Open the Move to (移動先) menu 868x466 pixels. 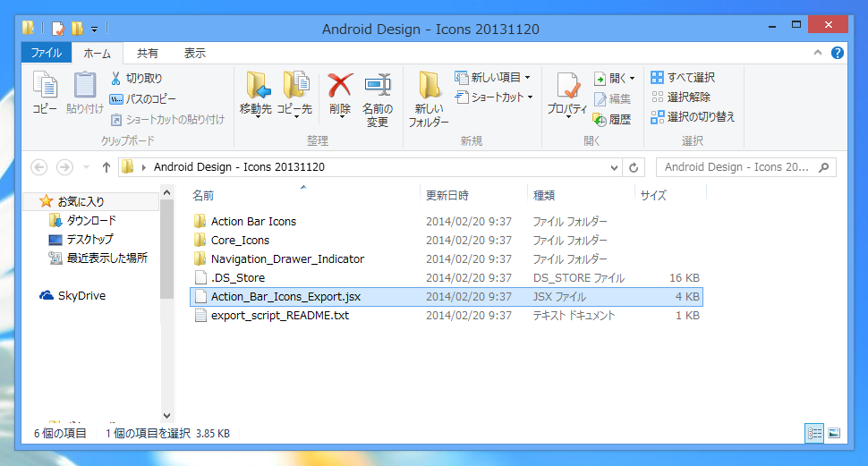pos(256,94)
